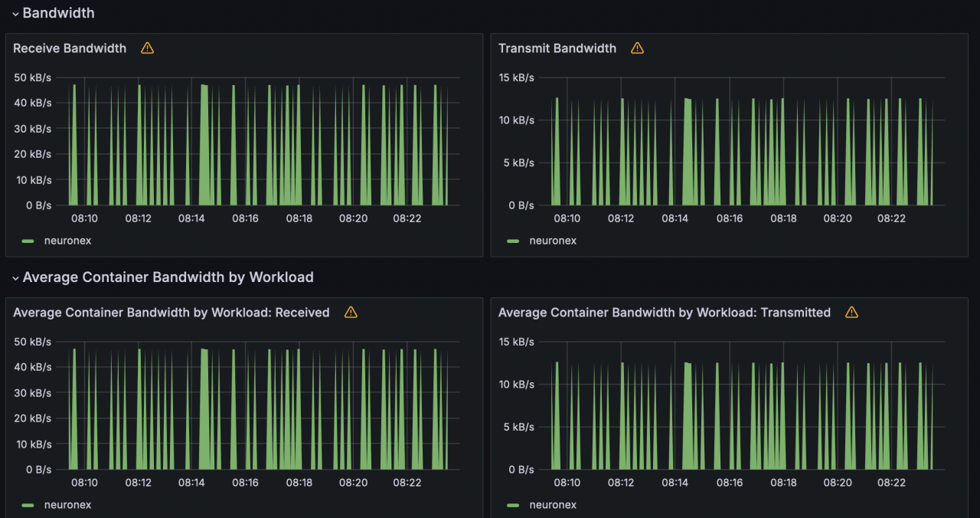Screen dimensions: 980x518
Task: Open the Receive Bandwidth panel title menu
Action: (x=70, y=48)
